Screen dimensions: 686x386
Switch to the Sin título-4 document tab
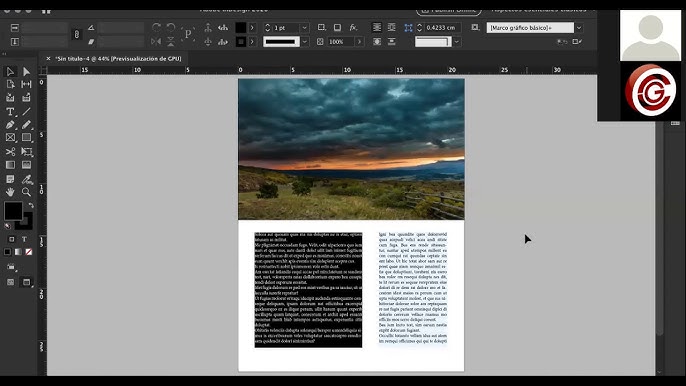point(118,59)
